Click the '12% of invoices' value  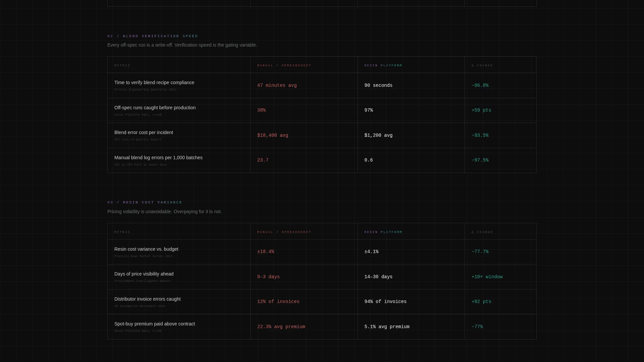[x=278, y=302]
